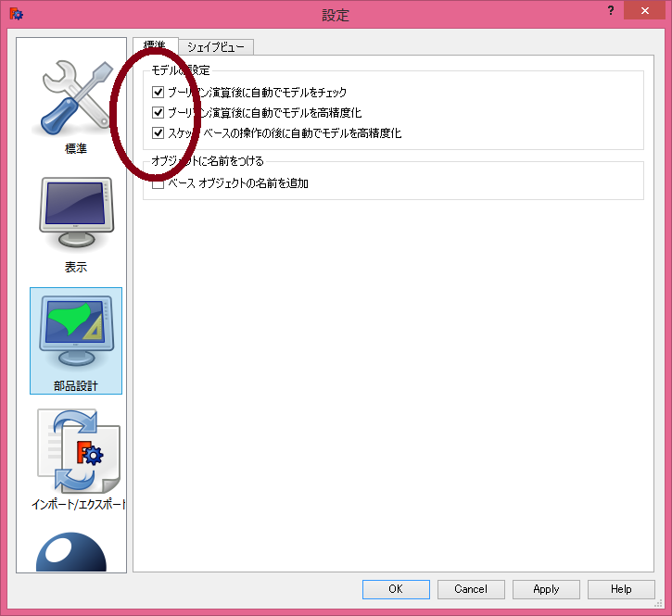The width and height of the screenshot is (672, 616).
Task: Click the Cancel button
Action: (x=471, y=589)
